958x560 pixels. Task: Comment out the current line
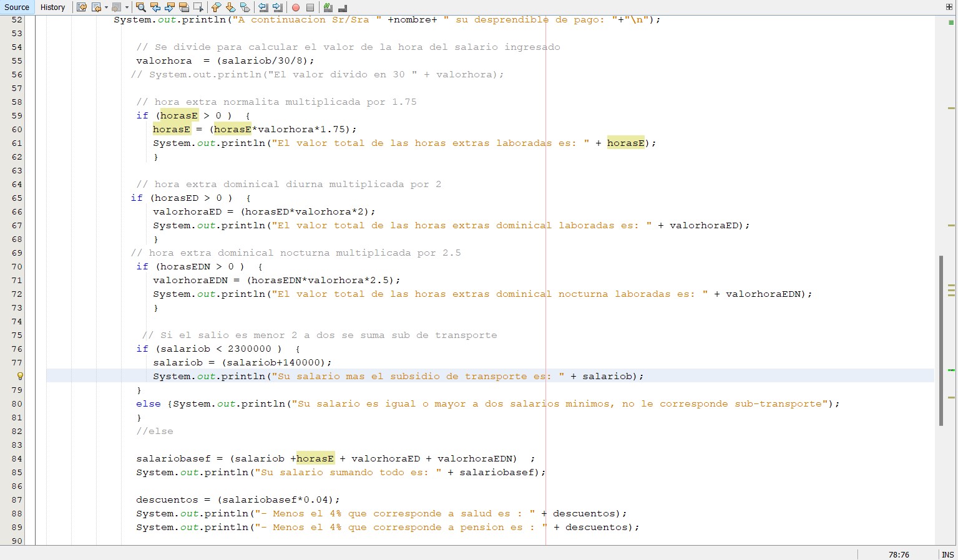[328, 7]
